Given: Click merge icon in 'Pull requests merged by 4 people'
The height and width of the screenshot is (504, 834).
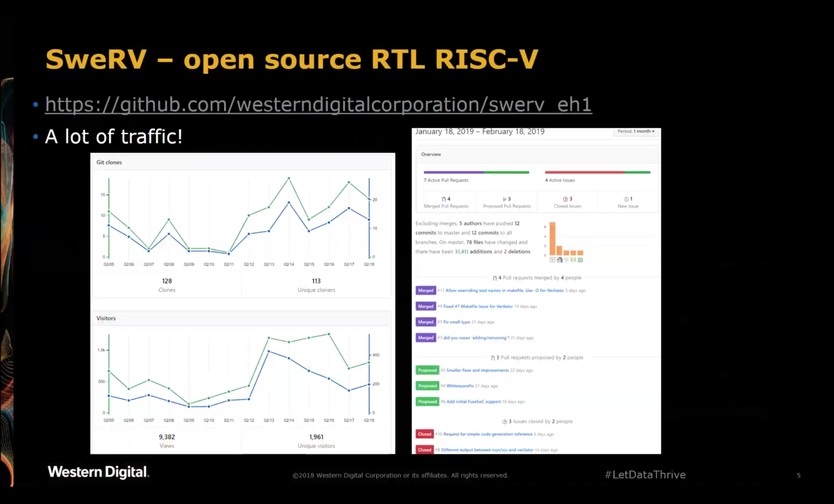Looking at the screenshot, I should 495,278.
